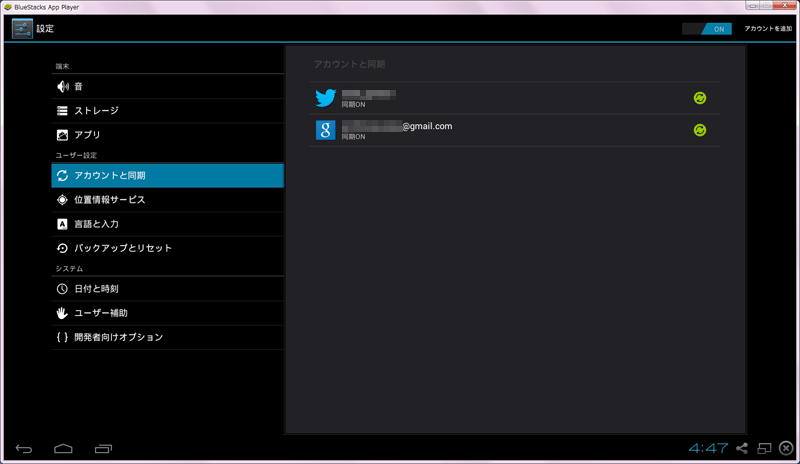Click the apps picture icon

(x=62, y=135)
